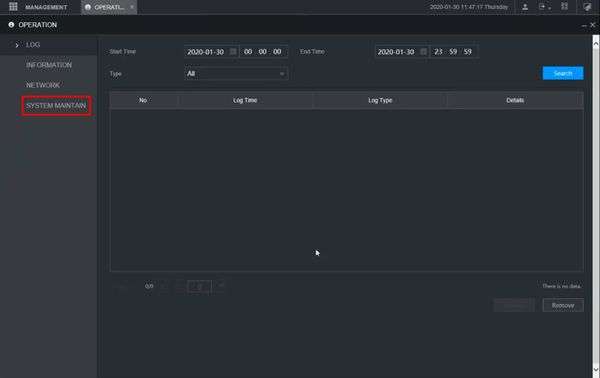Open the app grid icon beside MANAGEMENT
The image size is (600, 378).
13,7
